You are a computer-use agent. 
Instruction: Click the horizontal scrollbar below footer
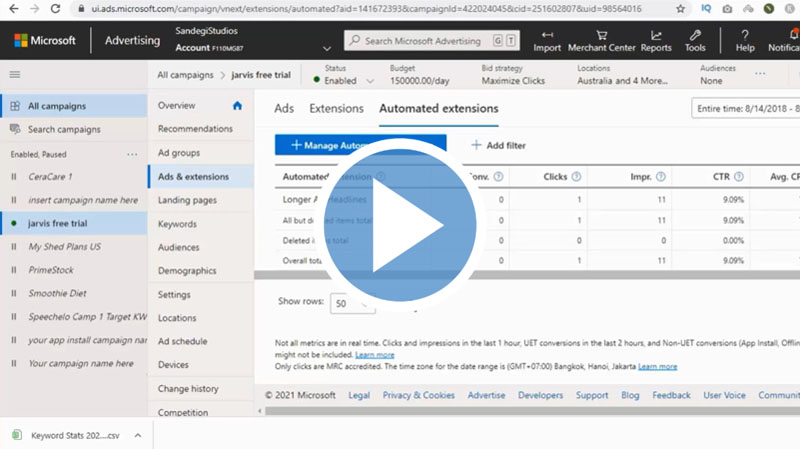click(x=533, y=411)
